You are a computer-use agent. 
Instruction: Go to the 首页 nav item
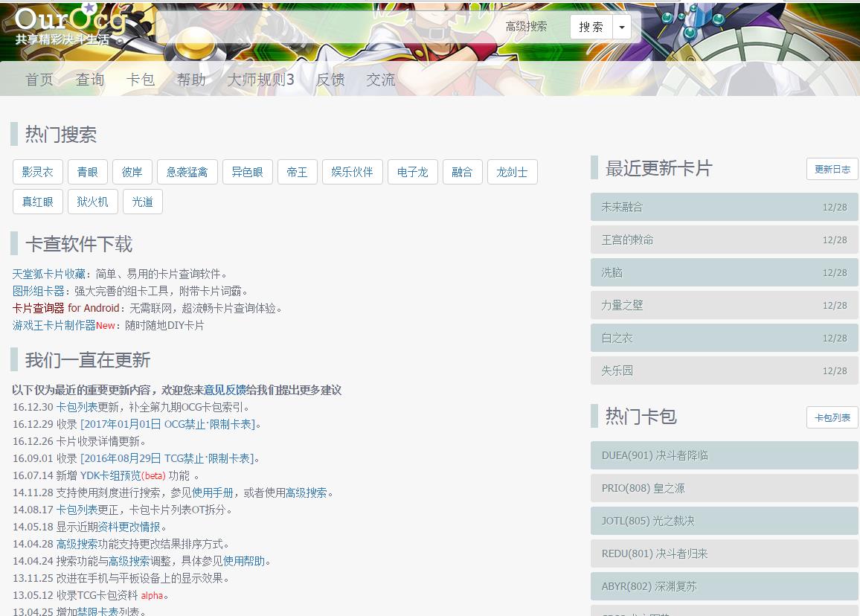pyautogui.click(x=39, y=80)
